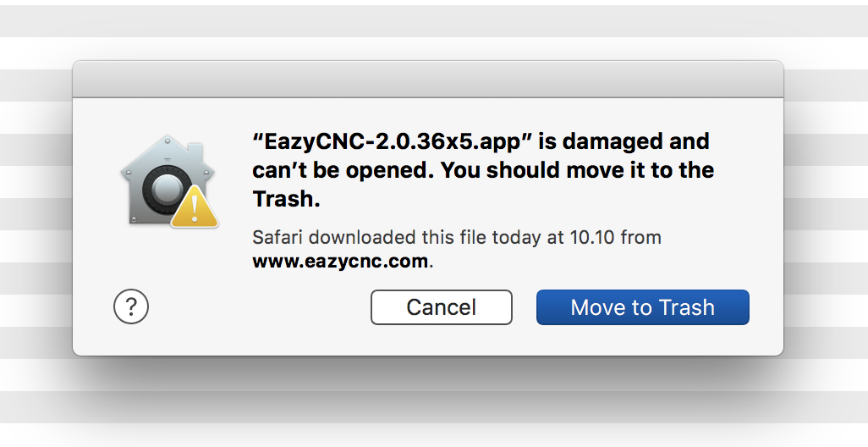Click the word "damaged" in the heading
The image size is (868, 447).
point(613,141)
